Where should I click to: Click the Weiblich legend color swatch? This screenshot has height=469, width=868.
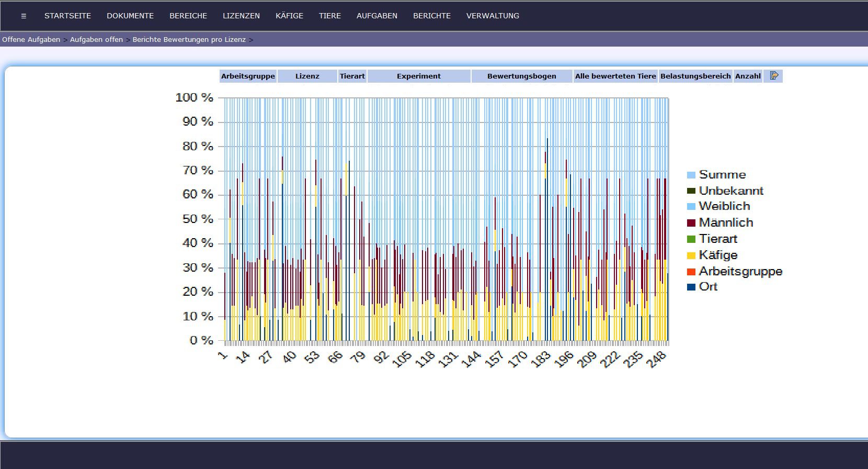(691, 207)
